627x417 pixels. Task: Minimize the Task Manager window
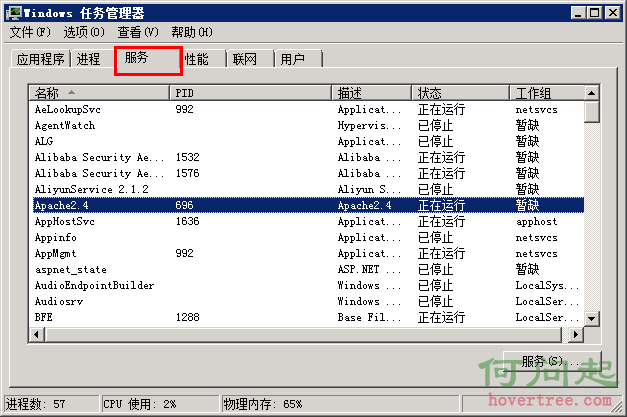(578, 13)
